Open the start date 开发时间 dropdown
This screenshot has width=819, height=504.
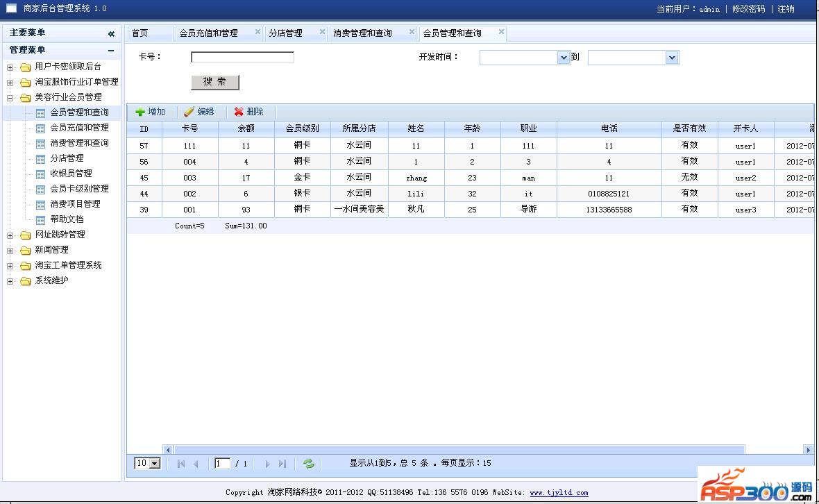[x=564, y=58]
